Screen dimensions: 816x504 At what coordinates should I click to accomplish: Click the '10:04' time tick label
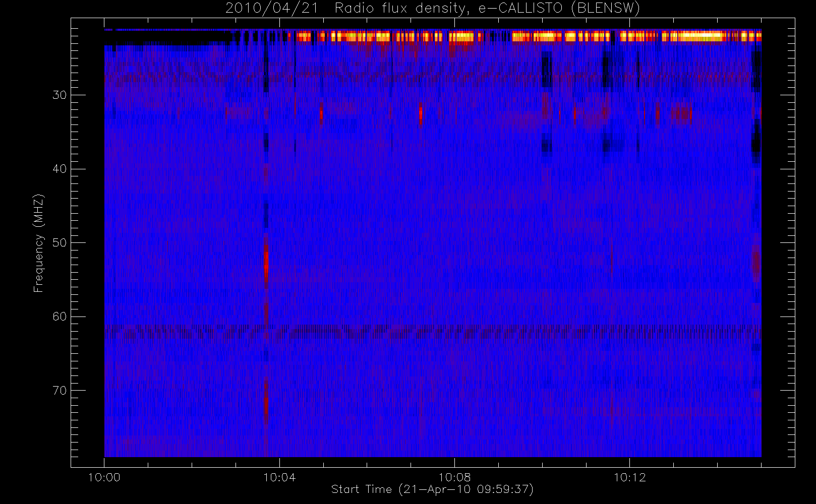(x=279, y=477)
